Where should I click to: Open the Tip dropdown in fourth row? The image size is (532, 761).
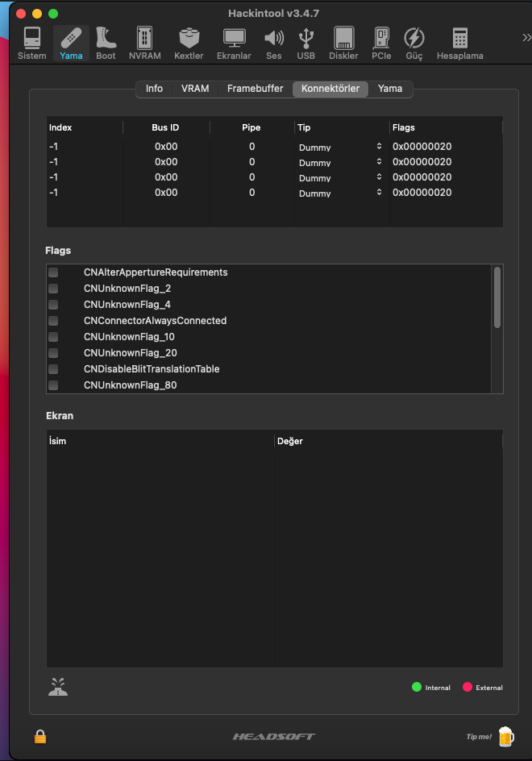[342, 193]
